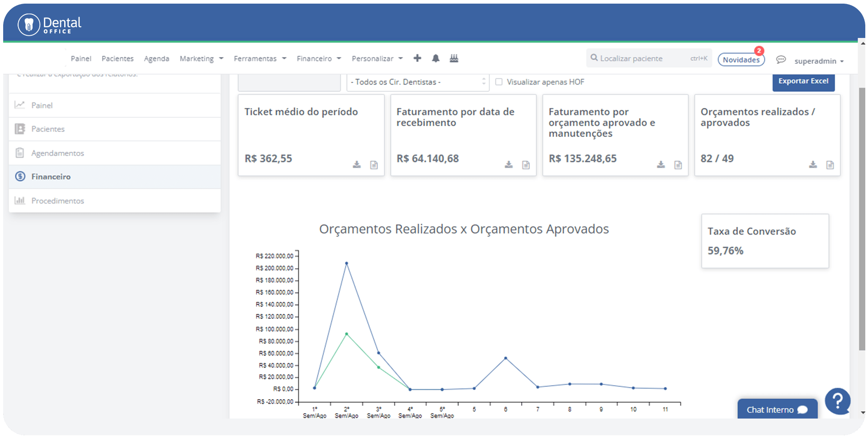The image size is (868, 438).
Task: Open Agenda in top navigation
Action: point(156,58)
